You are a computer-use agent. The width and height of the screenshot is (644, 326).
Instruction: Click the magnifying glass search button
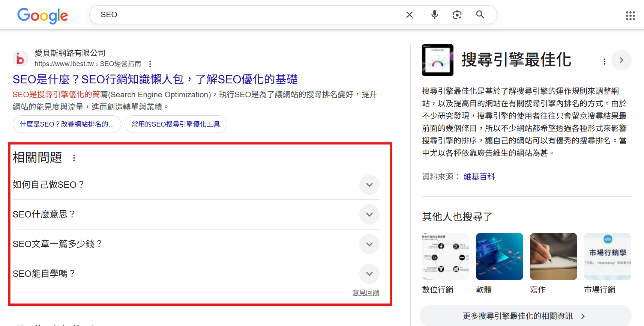[x=480, y=15]
